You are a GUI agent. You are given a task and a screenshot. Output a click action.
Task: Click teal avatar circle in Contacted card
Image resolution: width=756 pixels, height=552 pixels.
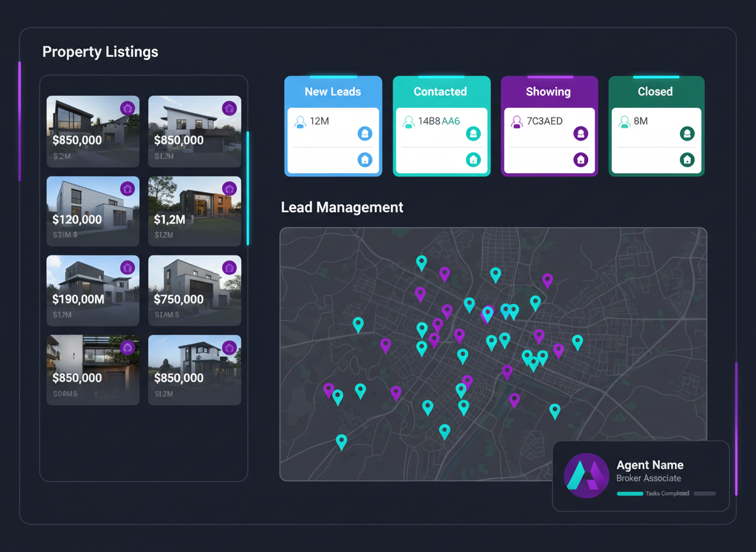(474, 134)
